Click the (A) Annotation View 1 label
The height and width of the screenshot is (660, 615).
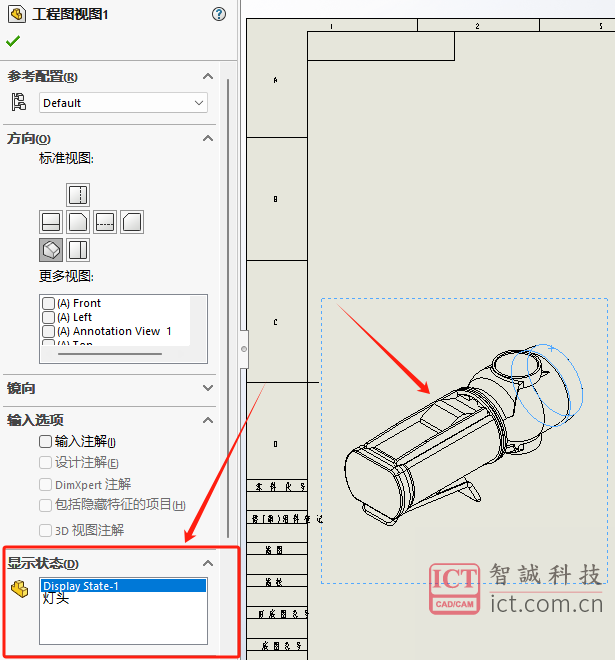[114, 331]
